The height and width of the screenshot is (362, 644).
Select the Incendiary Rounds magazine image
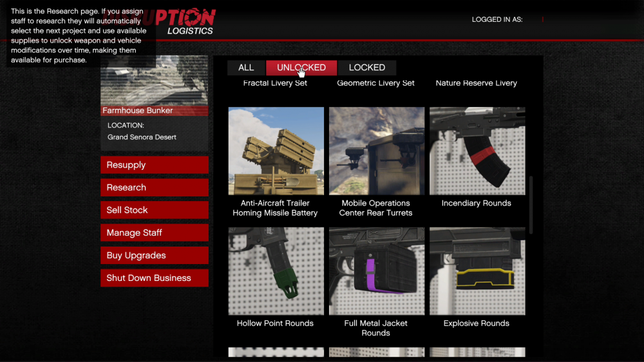pyautogui.click(x=477, y=151)
